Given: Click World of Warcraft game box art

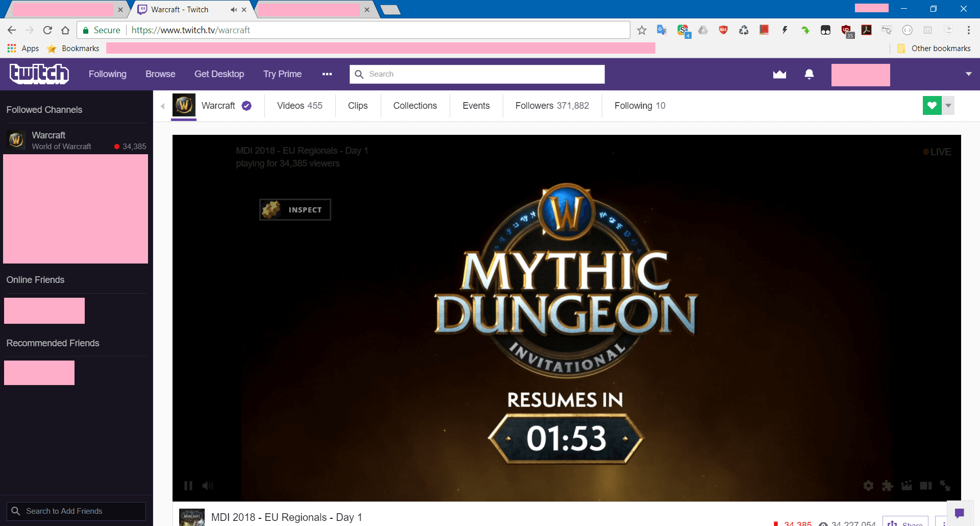Looking at the screenshot, I should [x=192, y=517].
